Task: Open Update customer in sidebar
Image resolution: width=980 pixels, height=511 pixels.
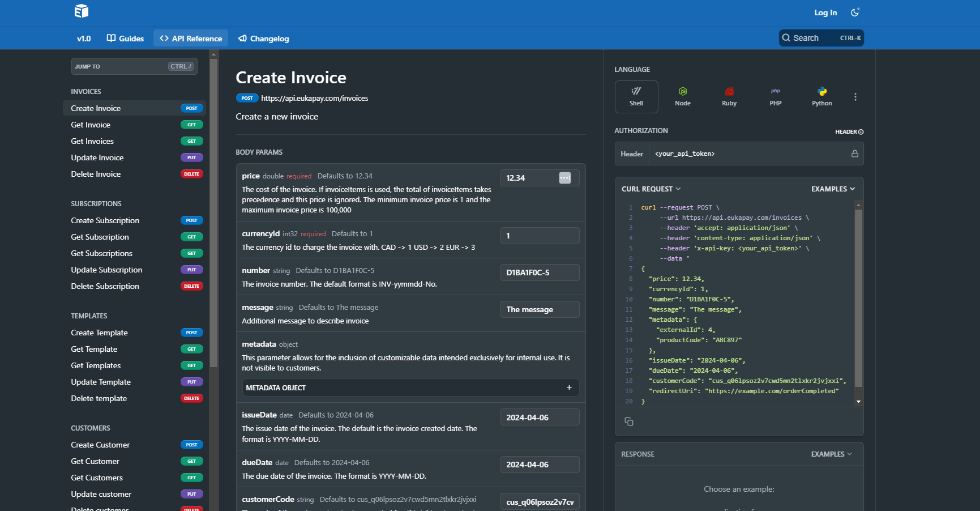Action: click(x=134, y=494)
